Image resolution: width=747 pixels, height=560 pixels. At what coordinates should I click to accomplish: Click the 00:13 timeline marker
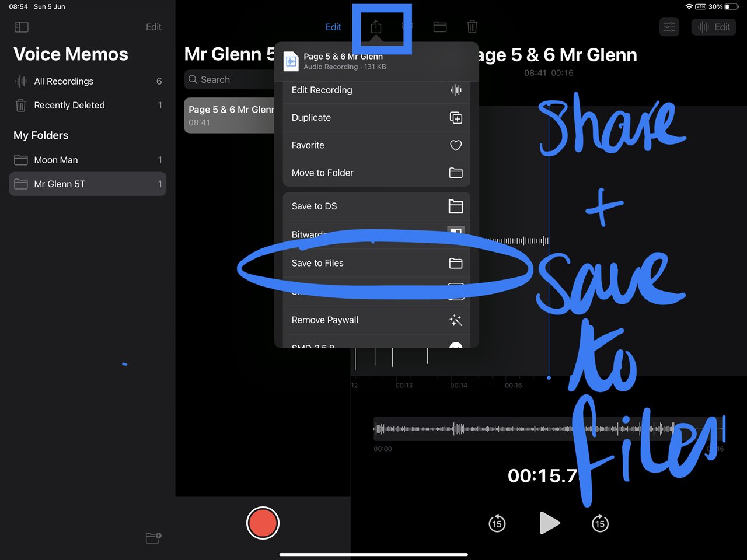point(404,386)
